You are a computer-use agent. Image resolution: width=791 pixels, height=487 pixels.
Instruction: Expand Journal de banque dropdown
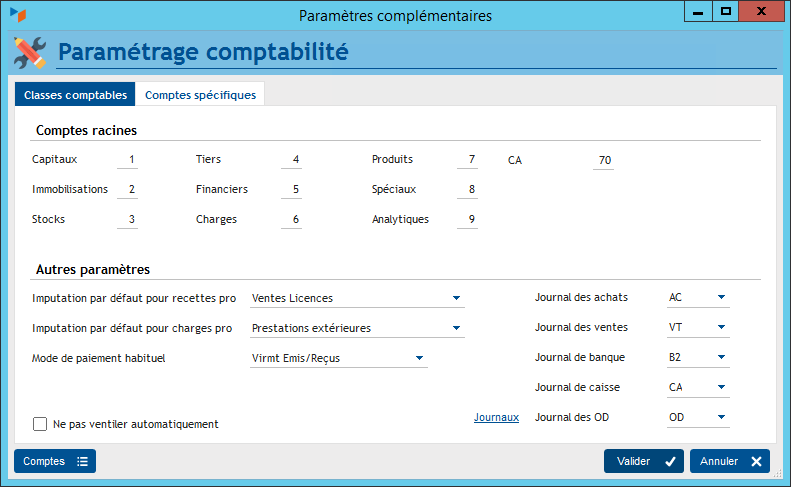click(721, 358)
